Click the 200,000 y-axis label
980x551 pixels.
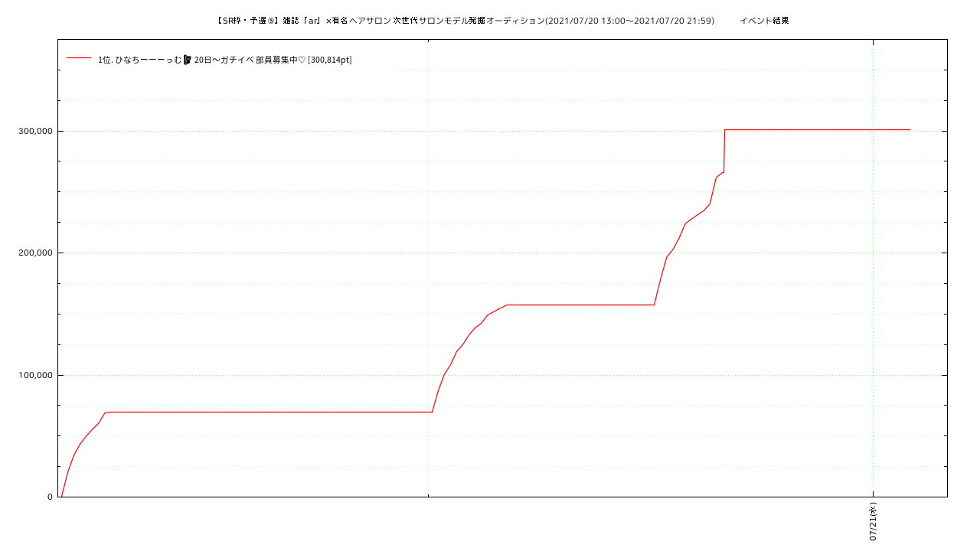pos(35,253)
